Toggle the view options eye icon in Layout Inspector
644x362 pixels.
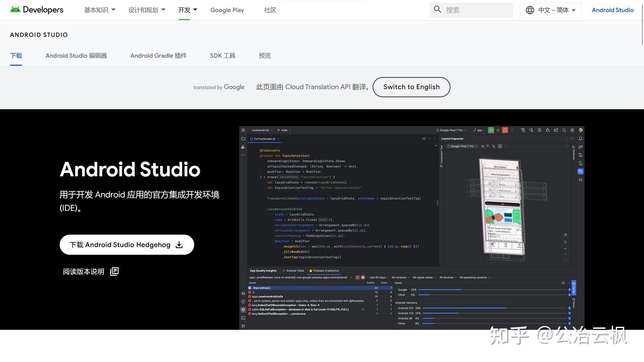coord(483,146)
